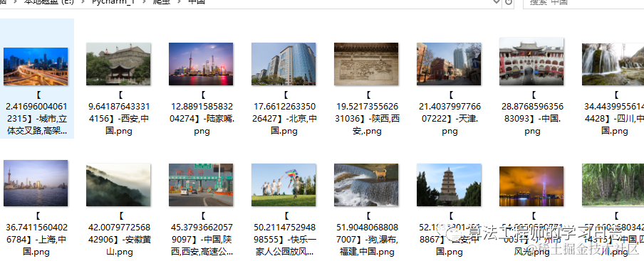This screenshot has width=644, height=261.
Task: Select the dog on waterfall thumbnail
Action: pos(366,185)
